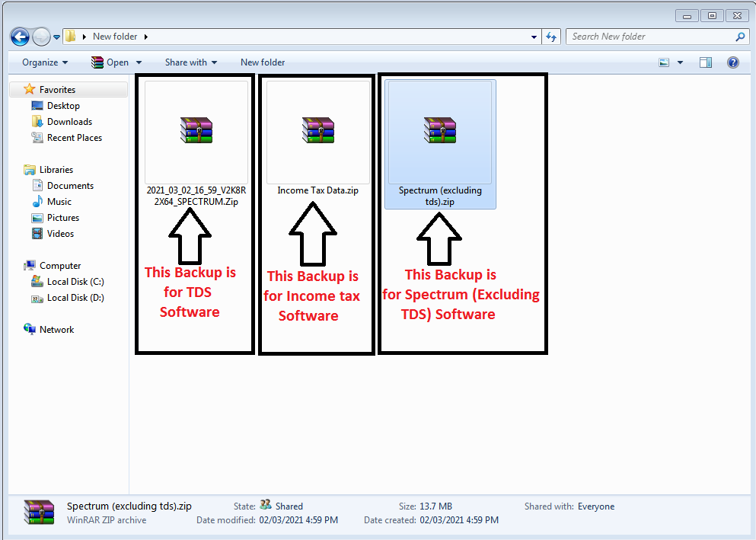Toggle the preview pane
The height and width of the screenshot is (540, 756).
pyautogui.click(x=706, y=62)
